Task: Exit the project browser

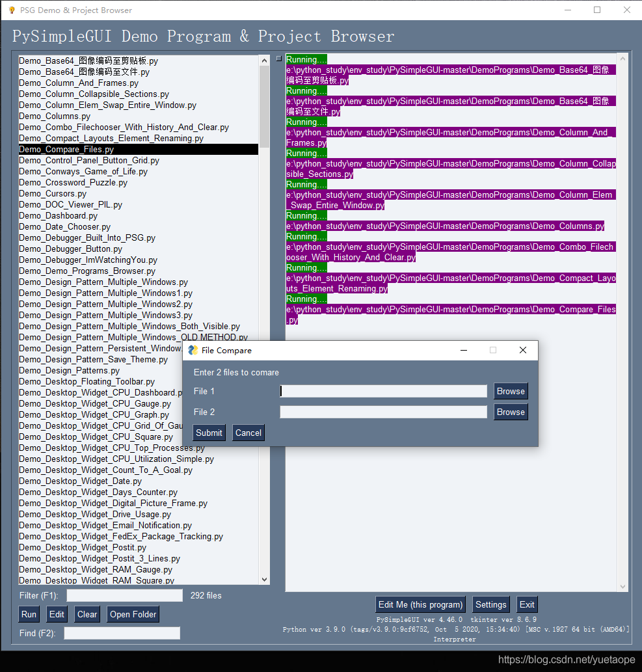Action: point(527,605)
